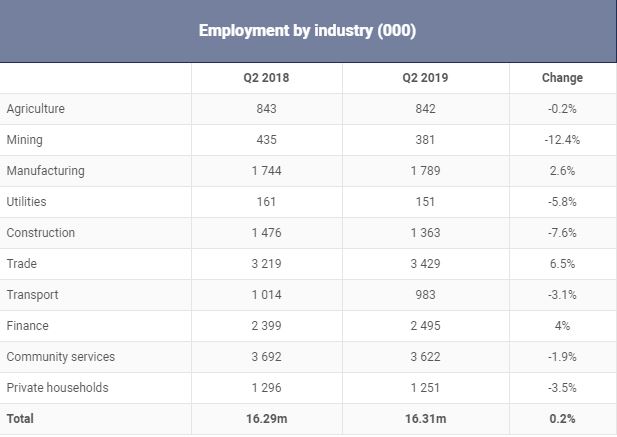The width and height of the screenshot is (617, 437).
Task: Click the Private households row label
Action: pyautogui.click(x=57, y=388)
